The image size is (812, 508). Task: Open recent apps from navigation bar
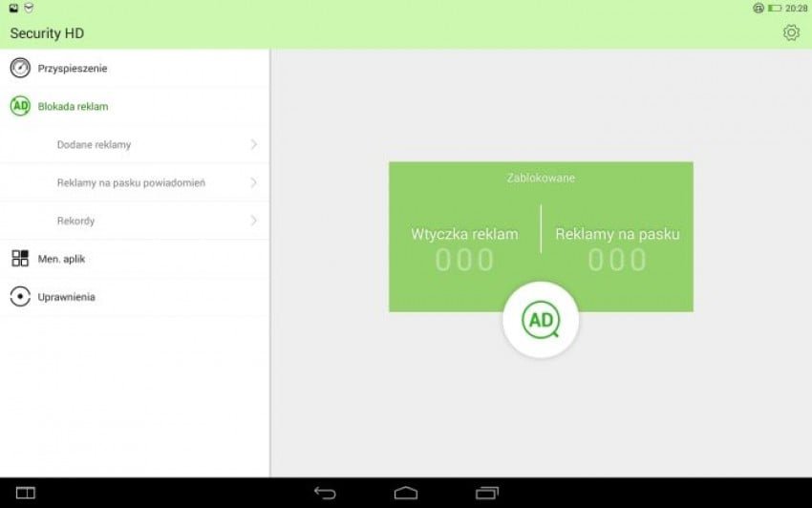(x=487, y=493)
